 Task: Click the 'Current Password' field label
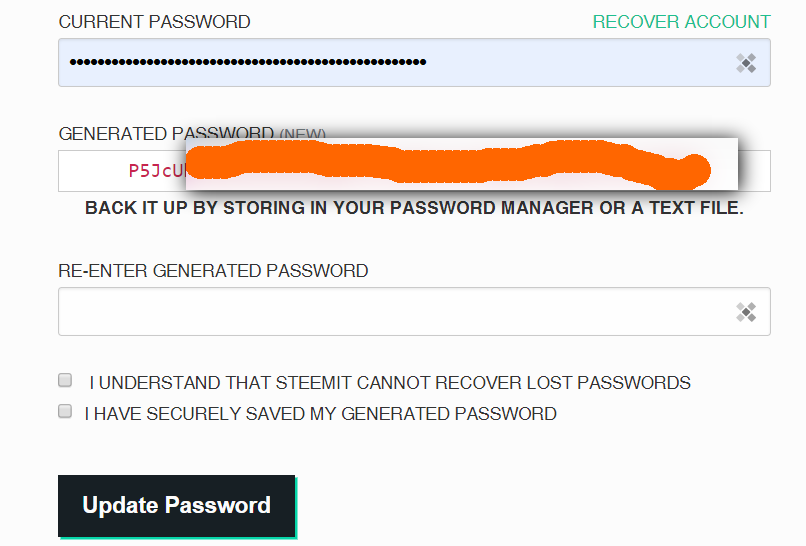(x=154, y=22)
